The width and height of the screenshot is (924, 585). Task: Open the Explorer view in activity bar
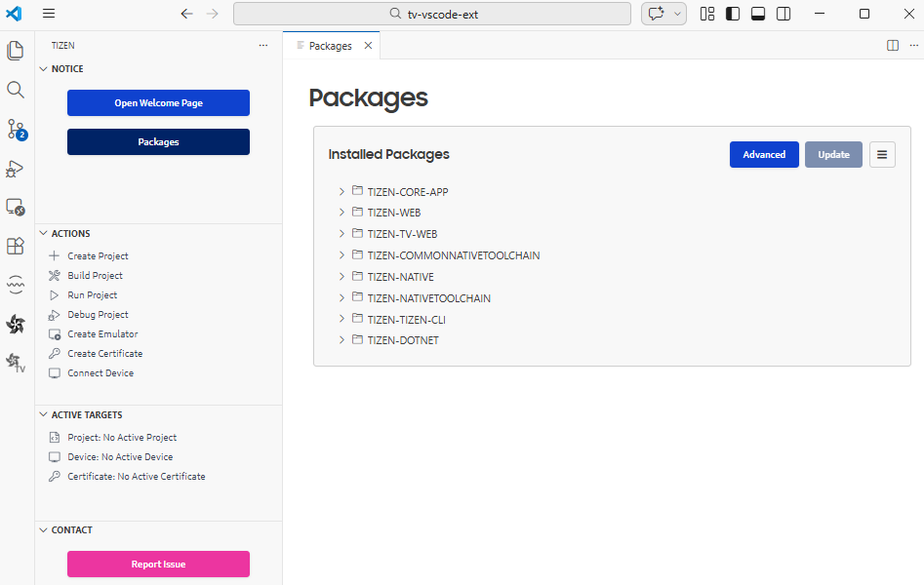16,51
